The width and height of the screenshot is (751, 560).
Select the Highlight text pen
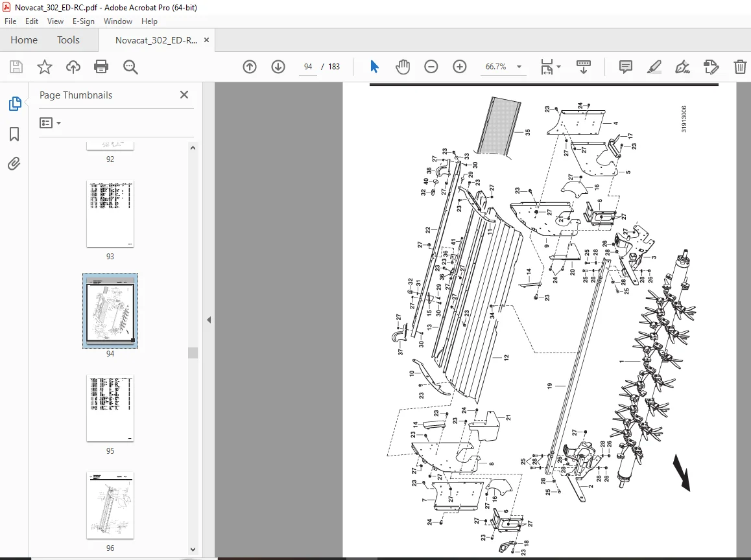(654, 67)
